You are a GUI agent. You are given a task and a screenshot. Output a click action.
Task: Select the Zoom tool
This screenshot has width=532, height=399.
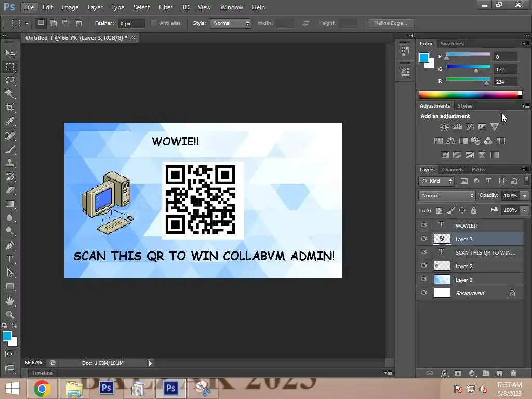point(10,314)
